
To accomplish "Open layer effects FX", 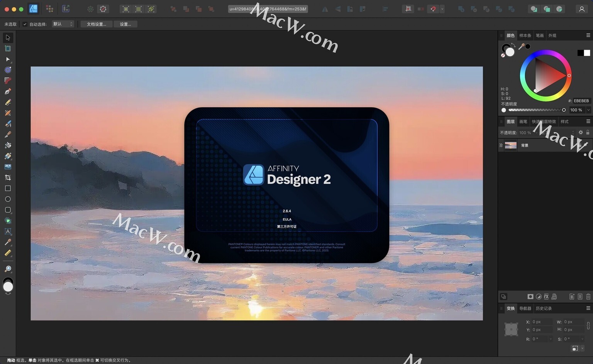I will [546, 297].
